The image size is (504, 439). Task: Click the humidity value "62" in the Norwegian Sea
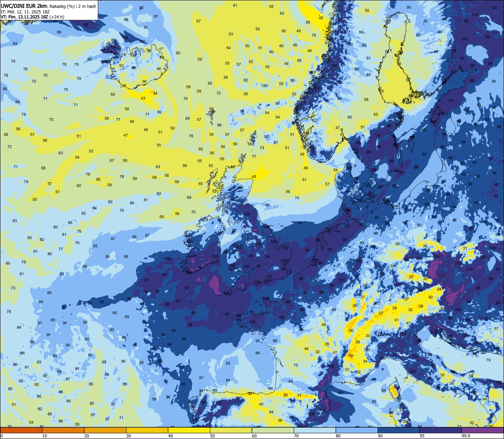pyautogui.click(x=282, y=13)
